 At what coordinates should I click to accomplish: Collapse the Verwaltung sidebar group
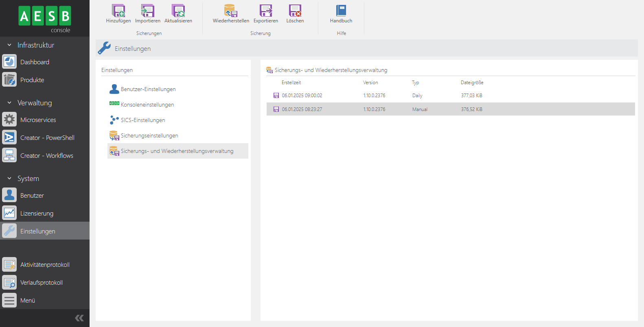[9, 103]
